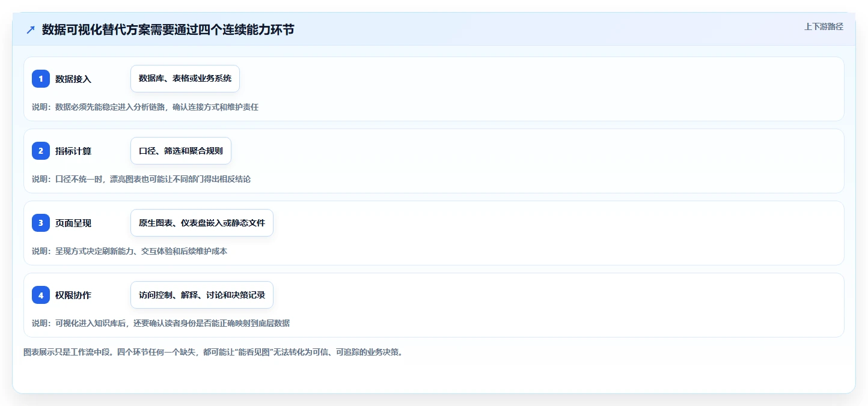Click the note about 口径不统一时
The height and width of the screenshot is (406, 868).
141,179
